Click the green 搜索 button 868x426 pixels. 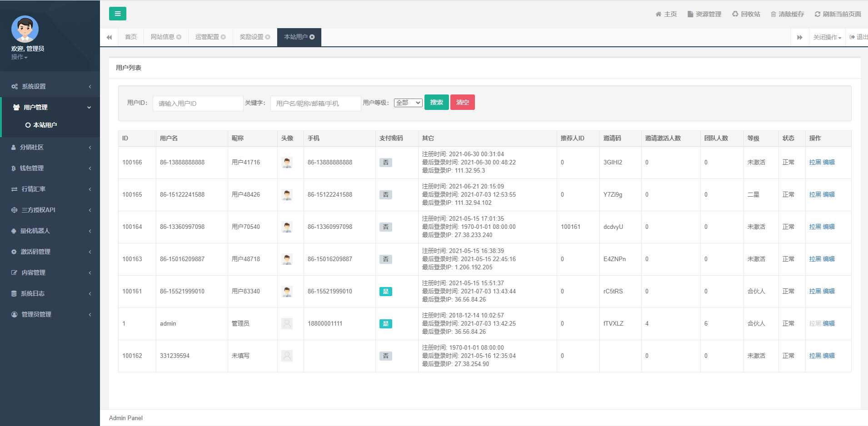pyautogui.click(x=436, y=102)
